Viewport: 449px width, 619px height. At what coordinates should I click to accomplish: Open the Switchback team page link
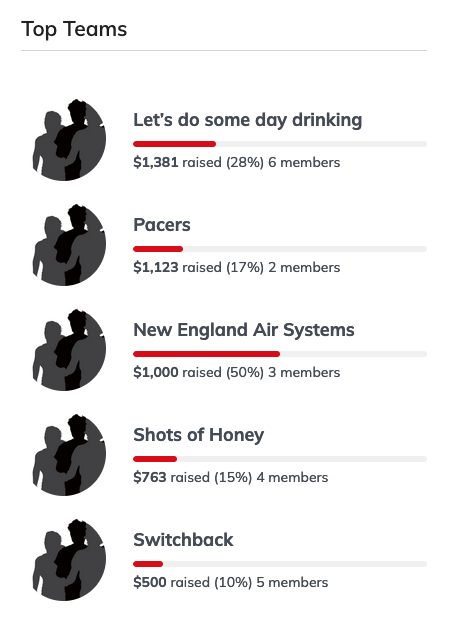click(183, 540)
